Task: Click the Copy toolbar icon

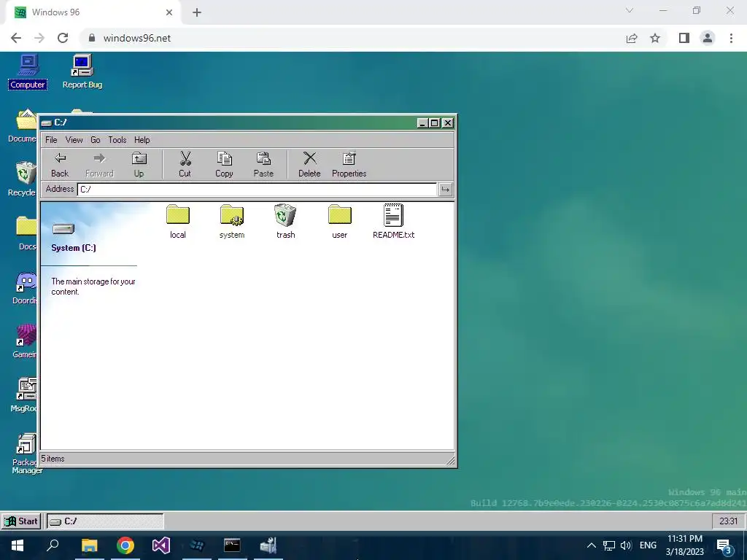Action: (x=224, y=165)
